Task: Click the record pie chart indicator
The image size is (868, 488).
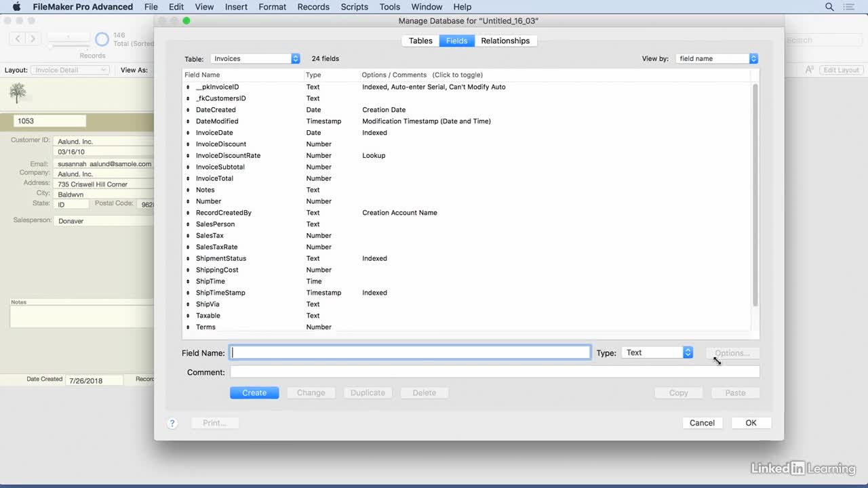Action: click(x=102, y=39)
